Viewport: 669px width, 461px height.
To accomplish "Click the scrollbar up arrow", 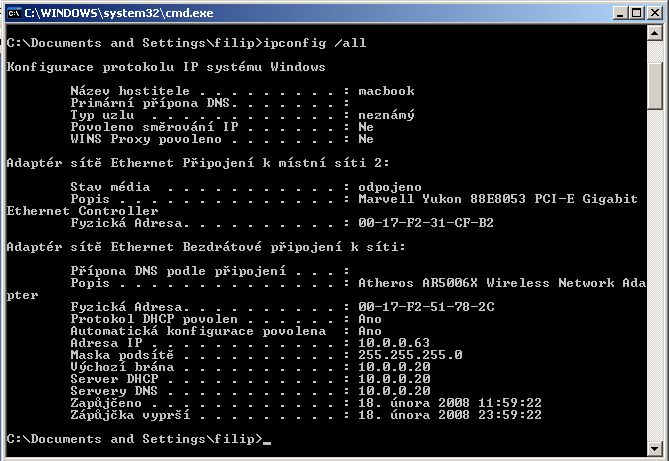I will point(654,33).
